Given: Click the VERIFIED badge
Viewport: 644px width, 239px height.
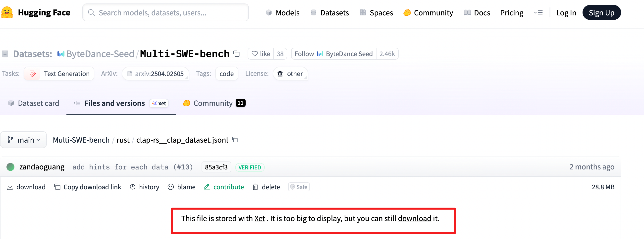Looking at the screenshot, I should tap(250, 167).
